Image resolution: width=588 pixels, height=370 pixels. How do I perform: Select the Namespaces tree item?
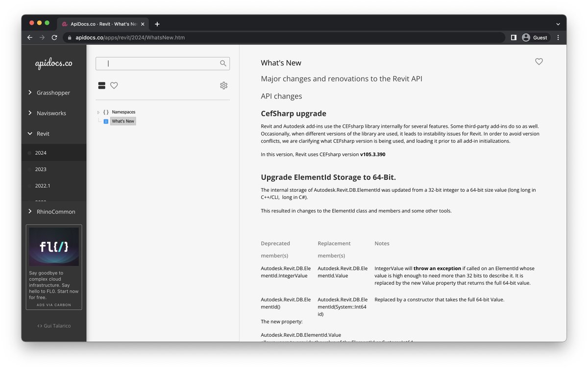tap(123, 112)
